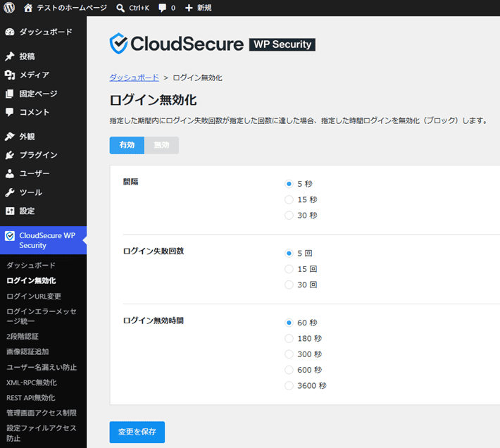
Task: Click the 固定ページ pages icon
Action: coord(10,94)
